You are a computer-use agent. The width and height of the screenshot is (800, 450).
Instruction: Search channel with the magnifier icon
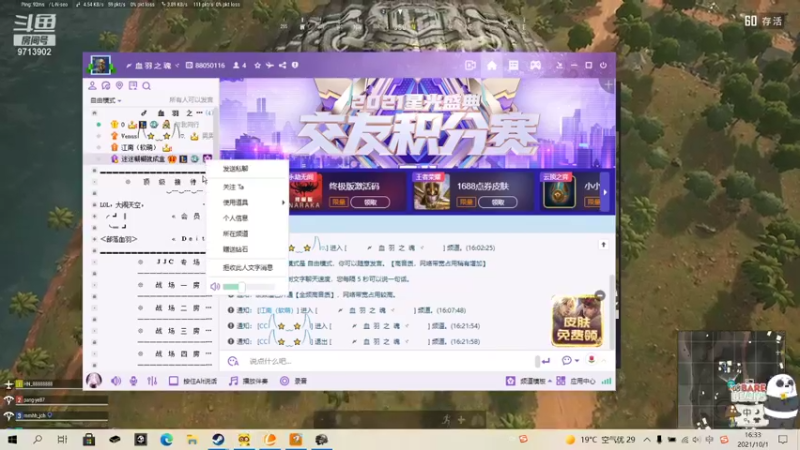point(146,86)
